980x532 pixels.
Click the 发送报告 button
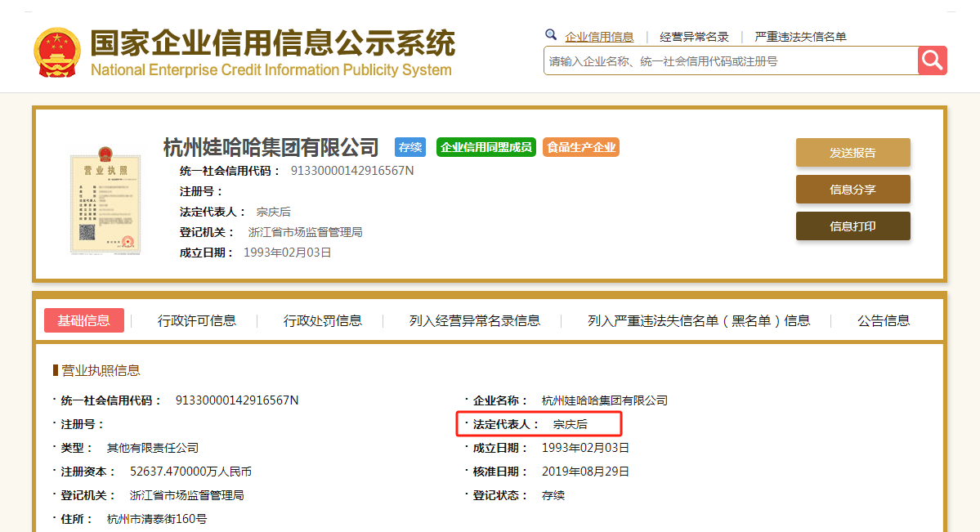point(852,153)
